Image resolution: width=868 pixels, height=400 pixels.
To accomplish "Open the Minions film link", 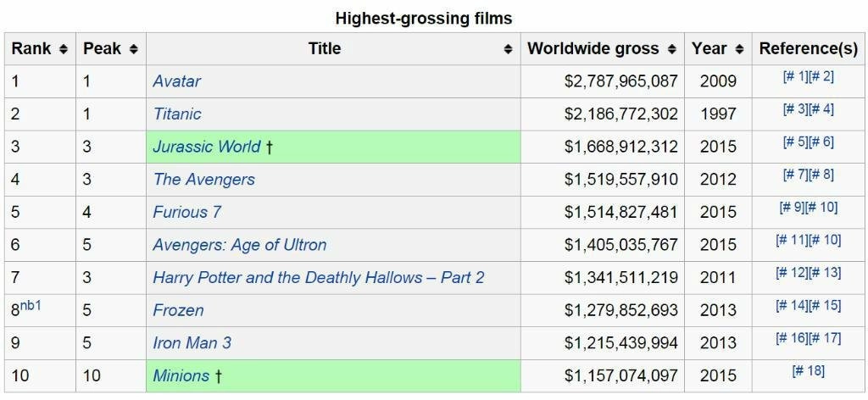I will (181, 375).
